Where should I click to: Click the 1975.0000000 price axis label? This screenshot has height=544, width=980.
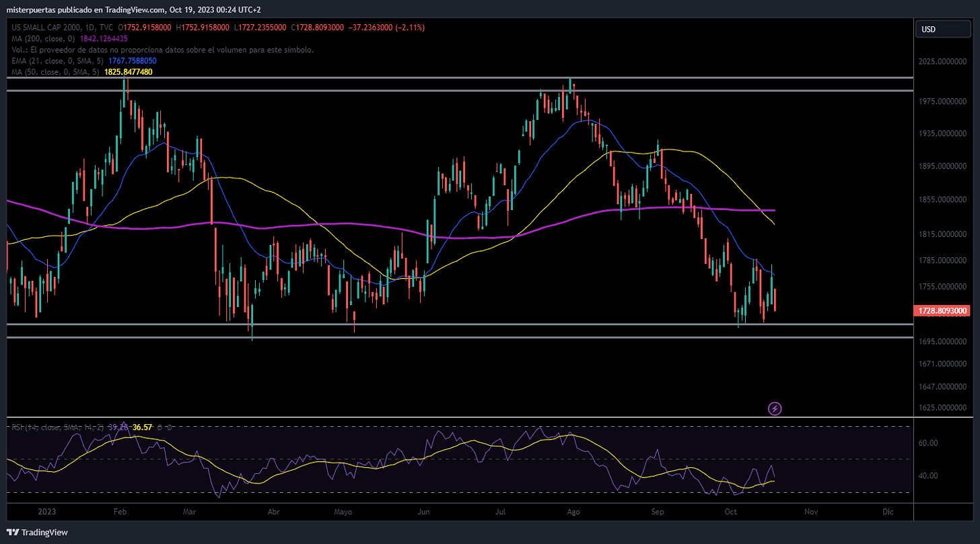[x=942, y=102]
